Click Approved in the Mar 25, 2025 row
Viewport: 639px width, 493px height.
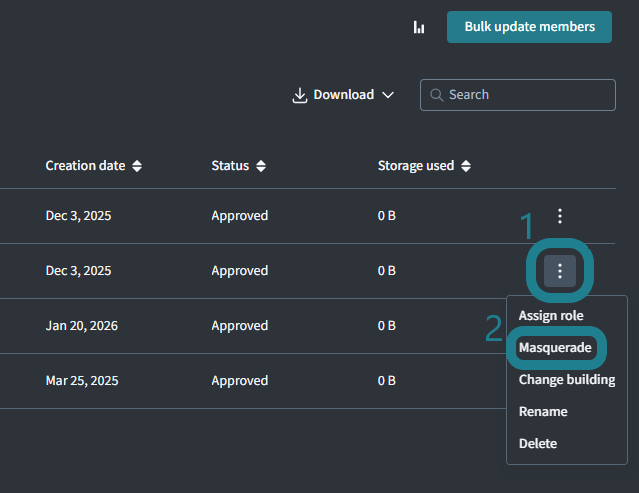240,381
